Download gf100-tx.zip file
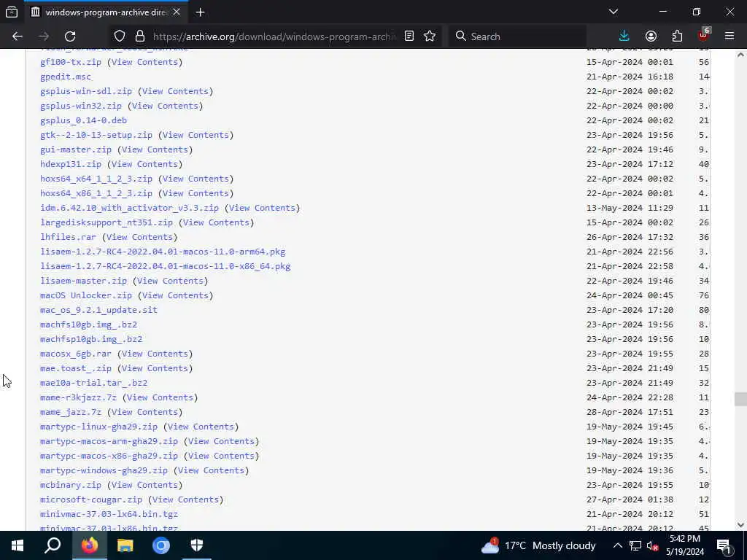Viewport: 747px width, 560px height. 71,62
